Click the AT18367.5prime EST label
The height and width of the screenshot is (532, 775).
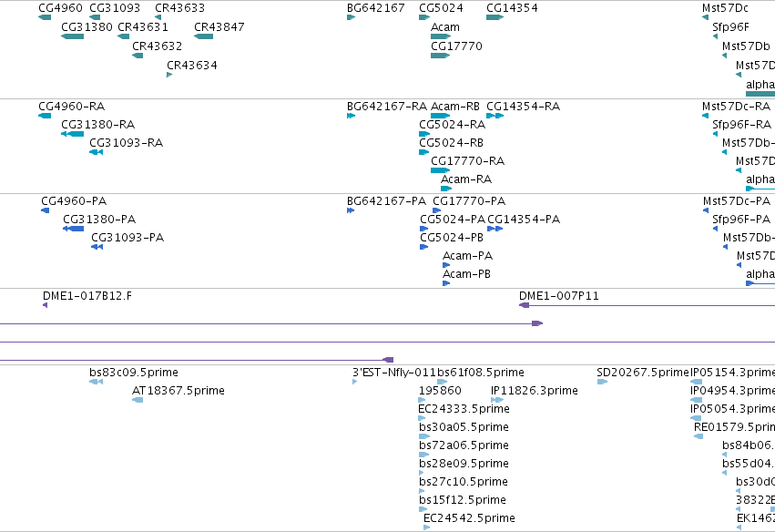coord(178,391)
